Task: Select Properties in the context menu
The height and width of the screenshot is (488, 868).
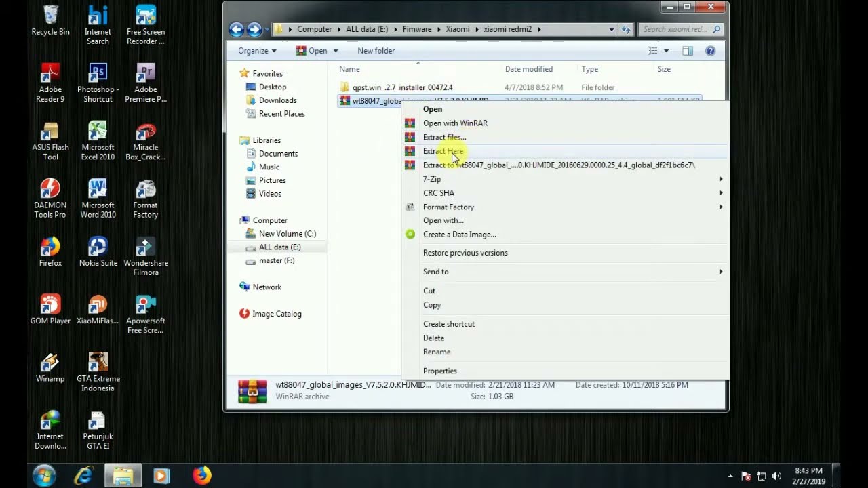Action: [x=566, y=371]
